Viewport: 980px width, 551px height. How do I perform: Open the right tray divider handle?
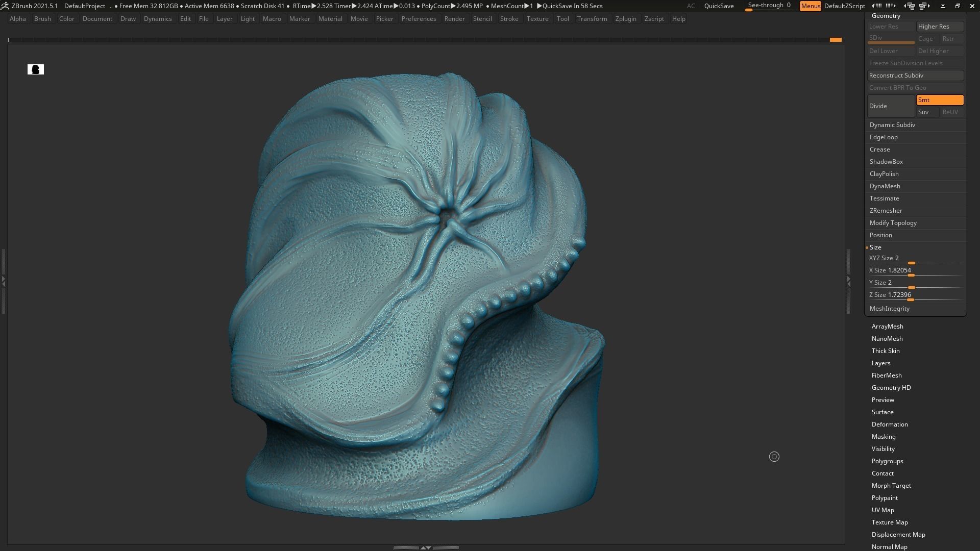[849, 281]
